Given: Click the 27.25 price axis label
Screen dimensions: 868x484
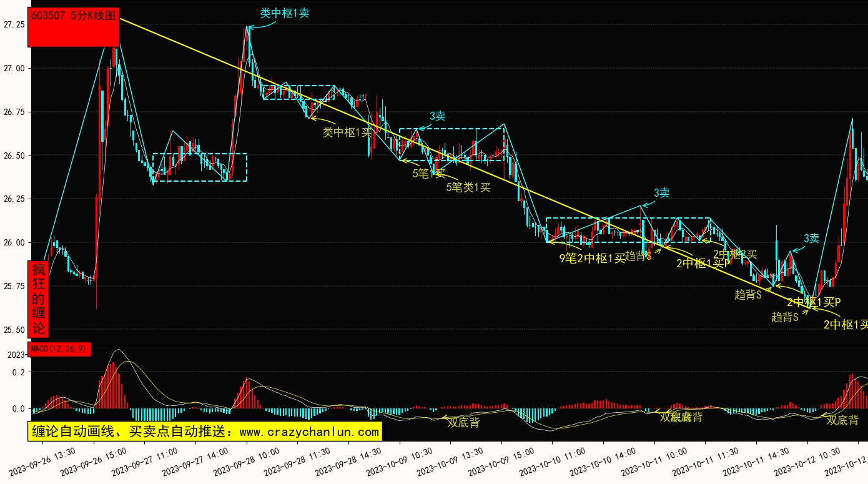Looking at the screenshot, I should 14,24.
